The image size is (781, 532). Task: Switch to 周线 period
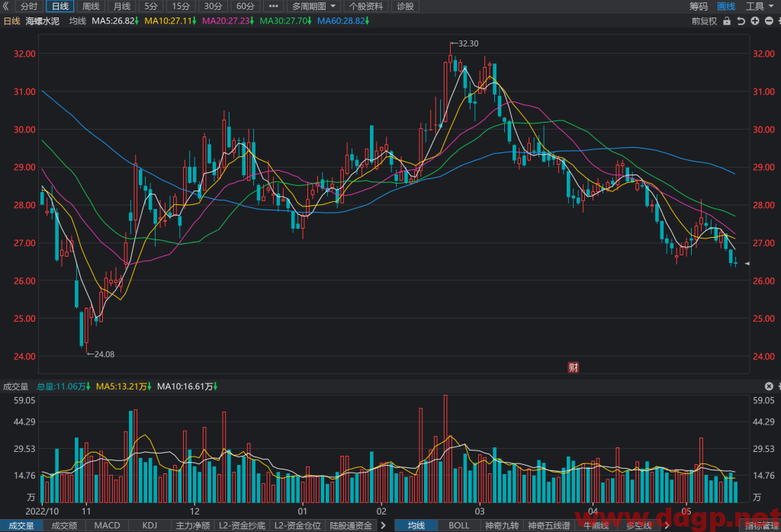coord(91,6)
